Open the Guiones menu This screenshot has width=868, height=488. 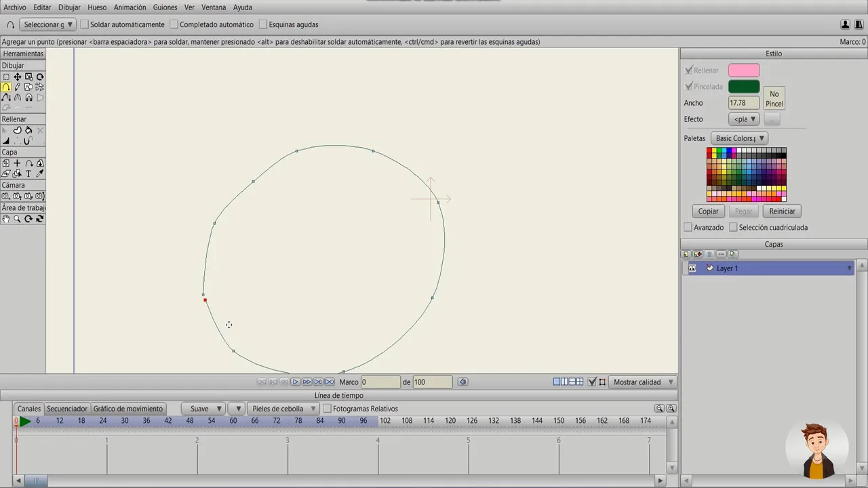pos(165,7)
